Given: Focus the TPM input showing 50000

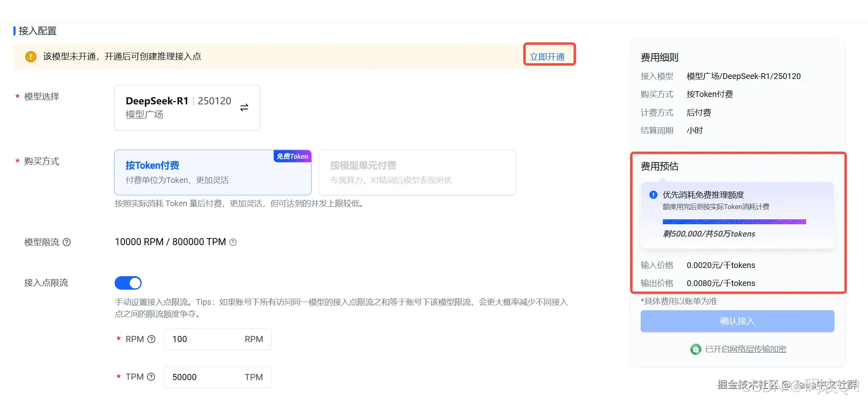Looking at the screenshot, I should coord(218,377).
